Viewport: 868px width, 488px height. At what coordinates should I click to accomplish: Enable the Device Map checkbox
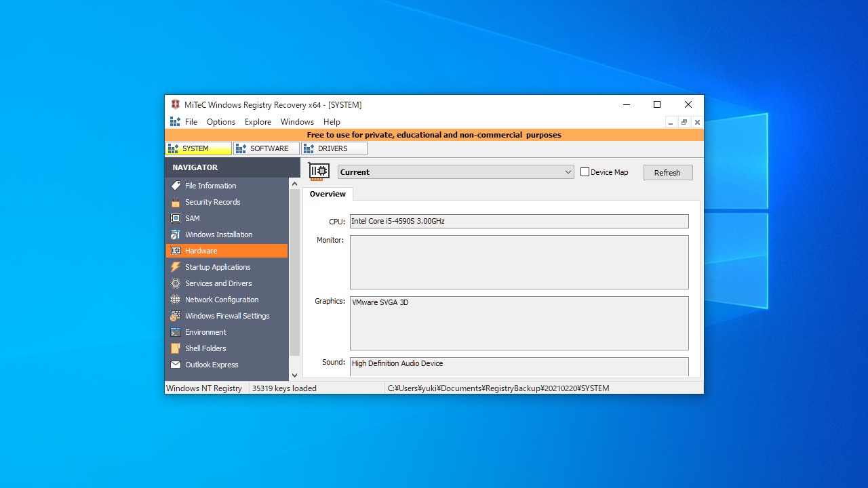pyautogui.click(x=585, y=172)
